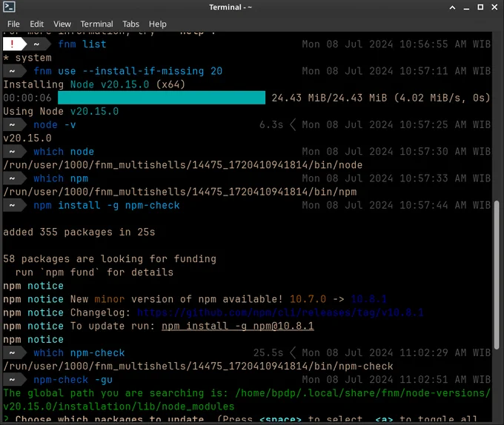Open the Help menu
Screen dimensions: 504x425
coord(157,24)
